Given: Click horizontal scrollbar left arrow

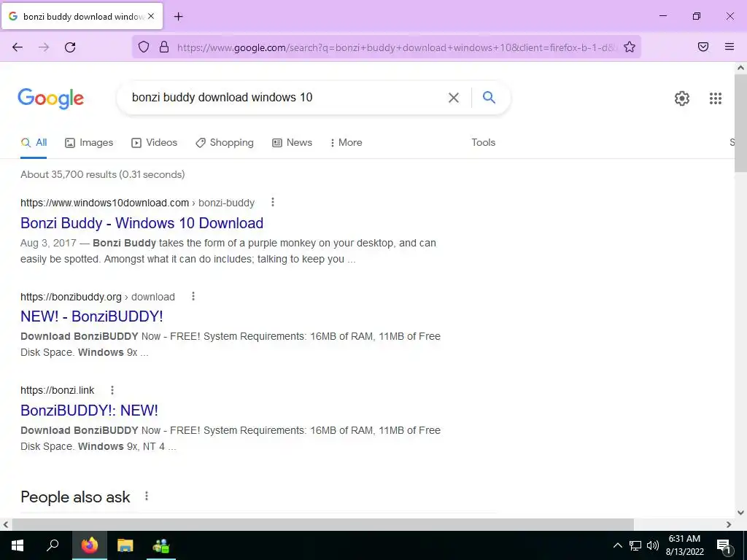Looking at the screenshot, I should coord(6,524).
